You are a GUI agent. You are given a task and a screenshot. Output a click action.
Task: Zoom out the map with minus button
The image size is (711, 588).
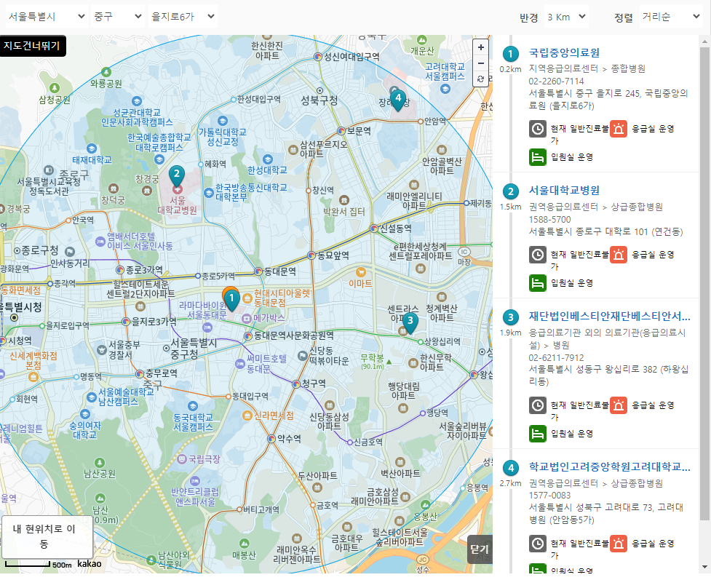pyautogui.click(x=480, y=63)
